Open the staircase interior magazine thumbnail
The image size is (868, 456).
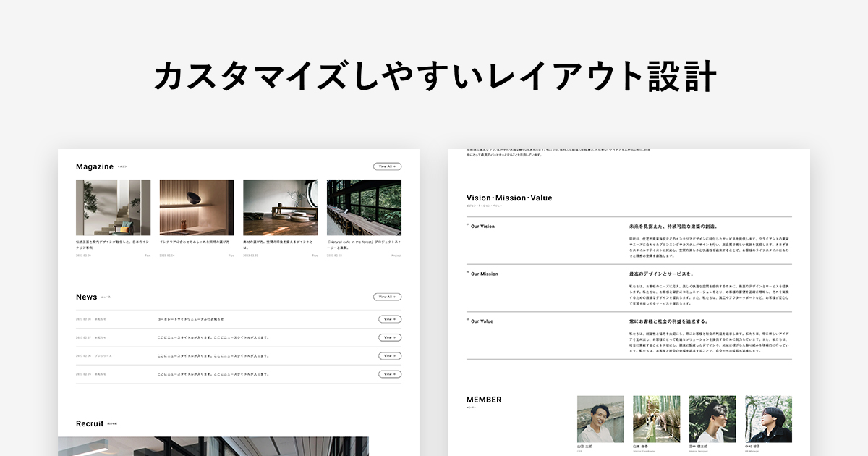[x=113, y=208]
